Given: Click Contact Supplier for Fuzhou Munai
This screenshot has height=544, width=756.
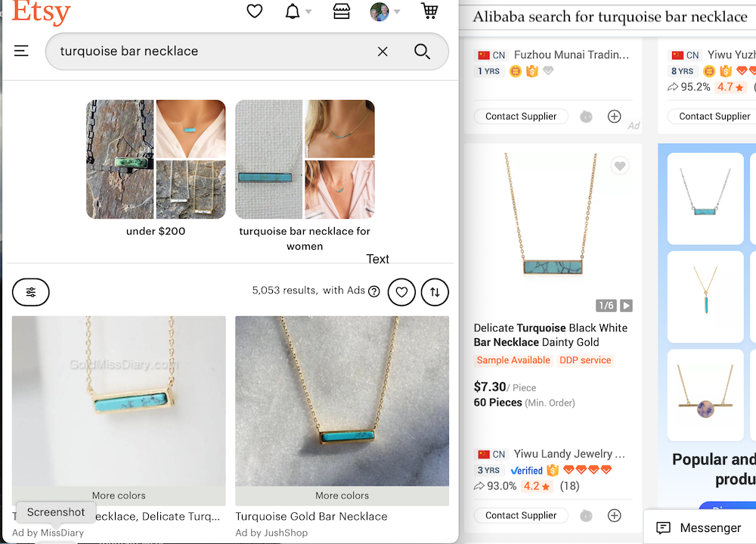Looking at the screenshot, I should 521,117.
